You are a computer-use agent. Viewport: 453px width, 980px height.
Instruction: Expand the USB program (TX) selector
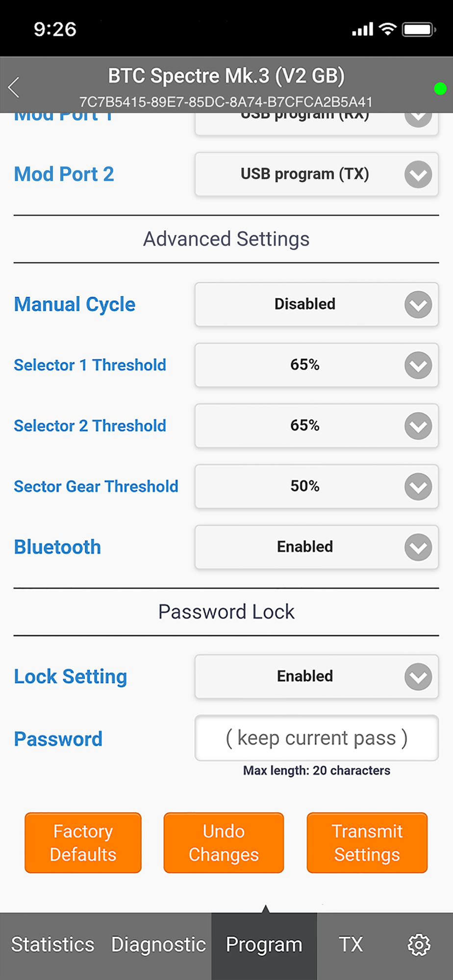(317, 174)
